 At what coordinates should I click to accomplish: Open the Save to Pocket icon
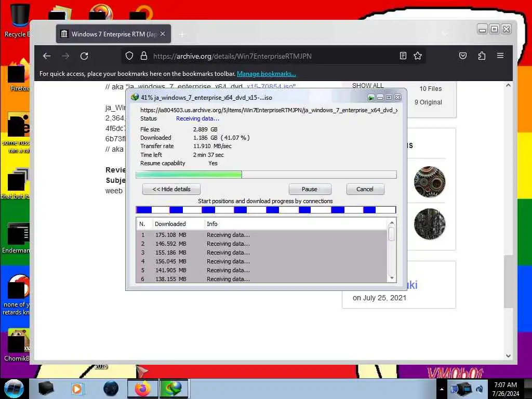463,56
